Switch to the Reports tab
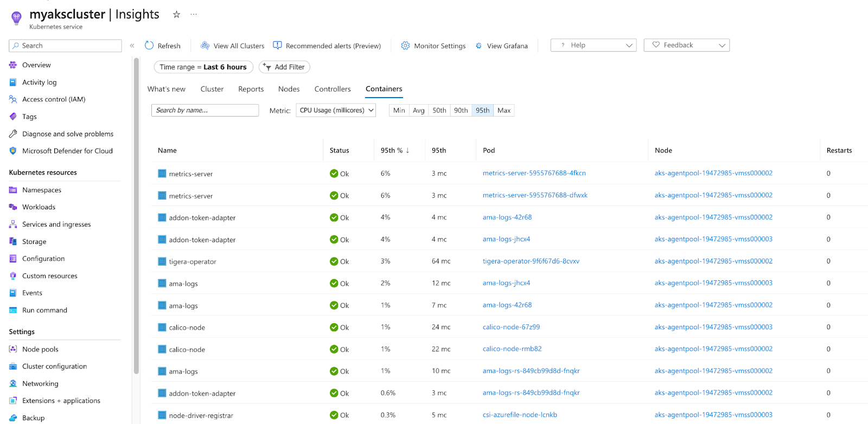The height and width of the screenshot is (424, 868). [x=251, y=89]
